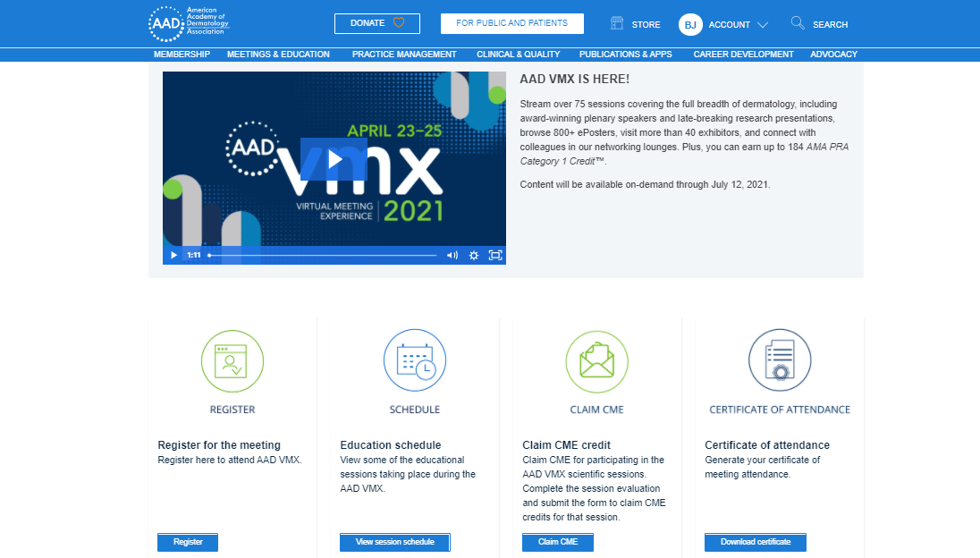Open video settings gear icon
The image size is (980, 558).
[x=474, y=255]
